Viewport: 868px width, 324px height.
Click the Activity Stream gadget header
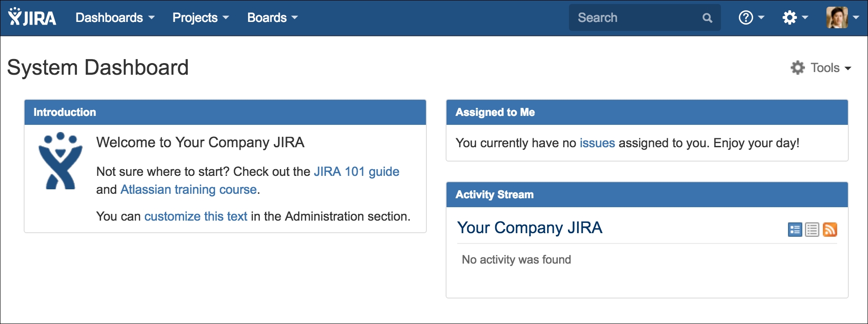coord(647,195)
